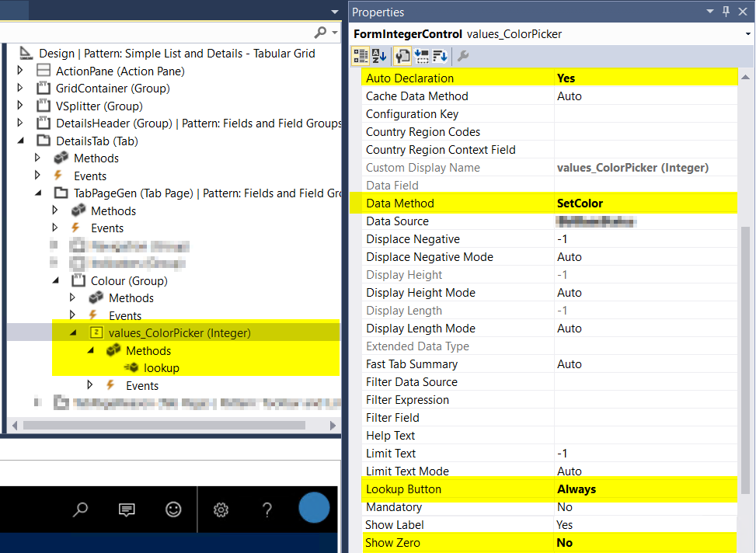Image resolution: width=756 pixels, height=553 pixels.
Task: Collapse the DetailsTab node
Action: pyautogui.click(x=21, y=141)
